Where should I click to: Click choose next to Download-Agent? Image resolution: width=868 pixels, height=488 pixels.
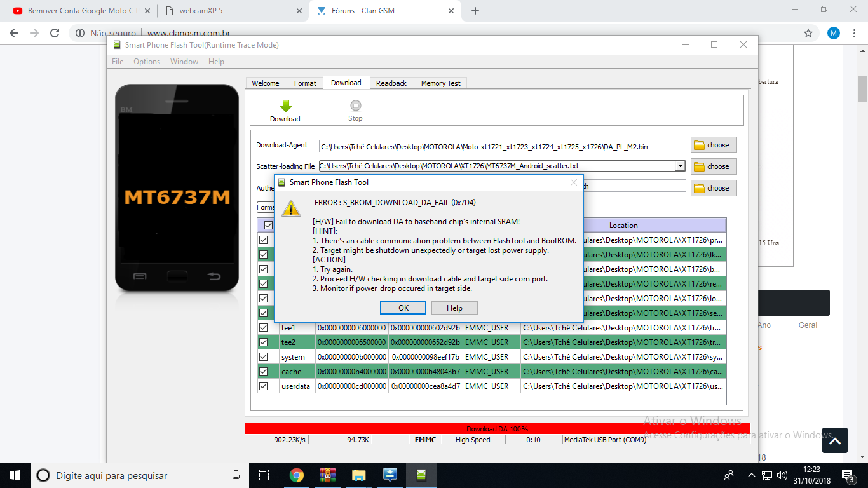click(x=714, y=145)
